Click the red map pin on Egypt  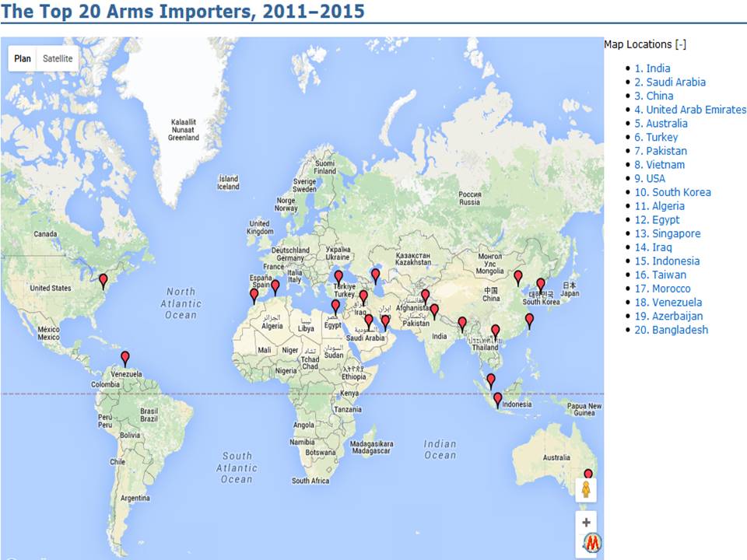[x=335, y=306]
